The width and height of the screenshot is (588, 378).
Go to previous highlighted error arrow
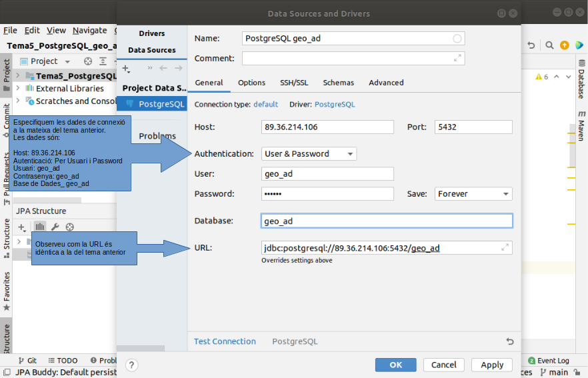tap(557, 77)
